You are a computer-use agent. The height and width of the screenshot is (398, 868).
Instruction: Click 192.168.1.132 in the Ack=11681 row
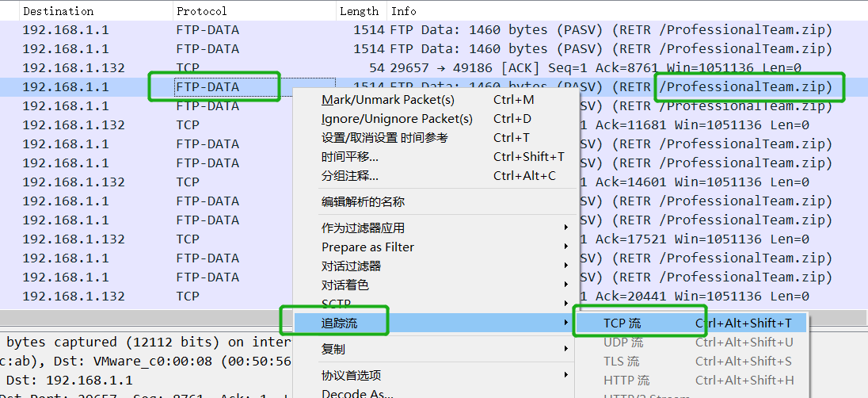tap(74, 125)
